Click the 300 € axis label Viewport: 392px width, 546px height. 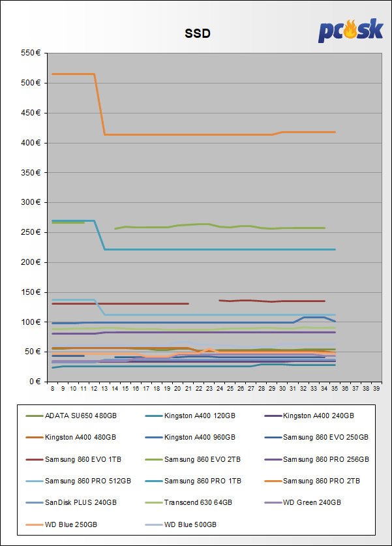coord(31,202)
